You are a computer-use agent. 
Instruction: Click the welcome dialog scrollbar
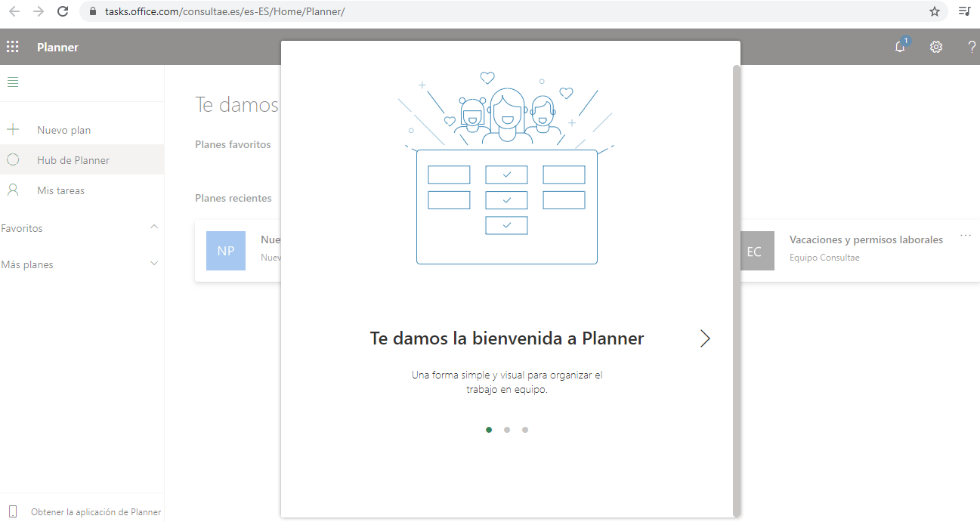coord(737,289)
